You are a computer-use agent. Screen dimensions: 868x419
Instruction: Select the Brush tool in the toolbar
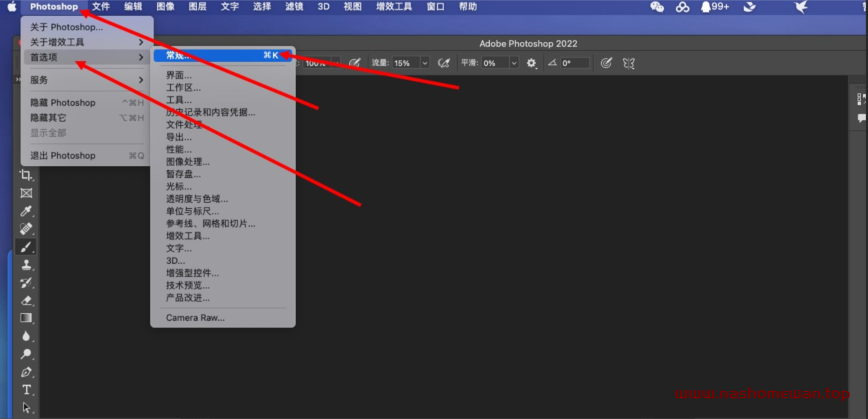tap(26, 247)
